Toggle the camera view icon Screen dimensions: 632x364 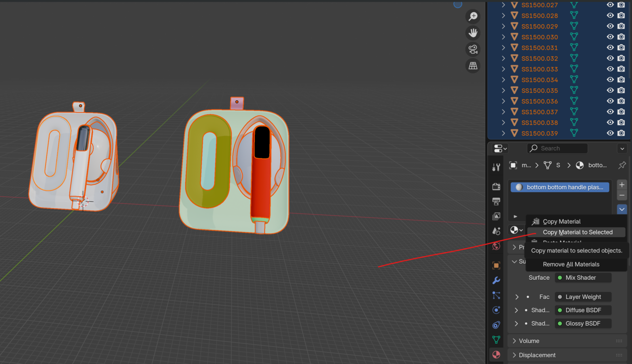[473, 49]
